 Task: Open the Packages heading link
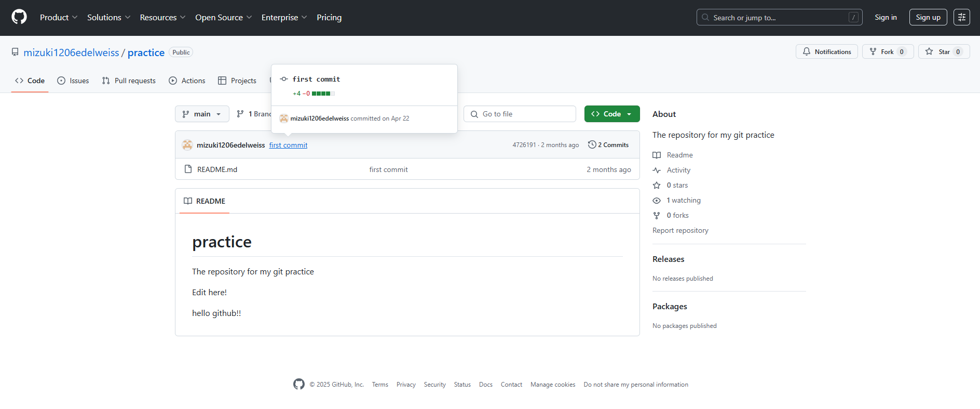[x=670, y=306]
